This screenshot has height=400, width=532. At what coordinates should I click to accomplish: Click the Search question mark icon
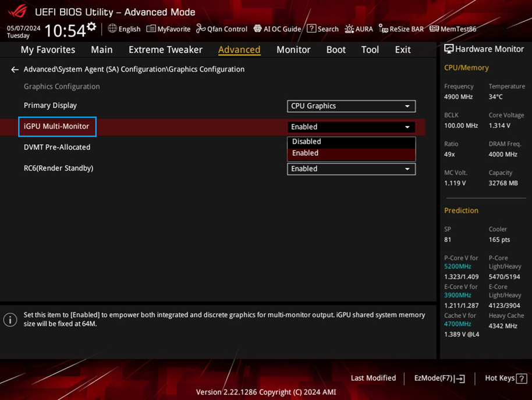pos(311,28)
